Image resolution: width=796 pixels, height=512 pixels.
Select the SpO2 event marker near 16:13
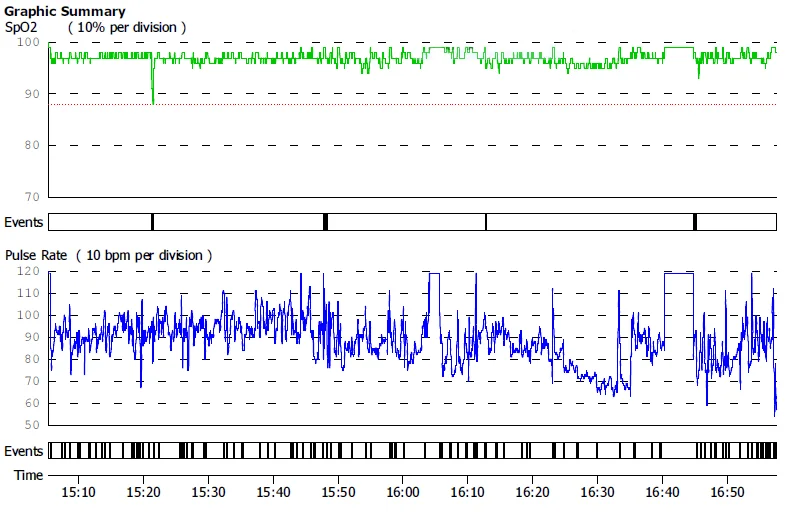pos(486,222)
